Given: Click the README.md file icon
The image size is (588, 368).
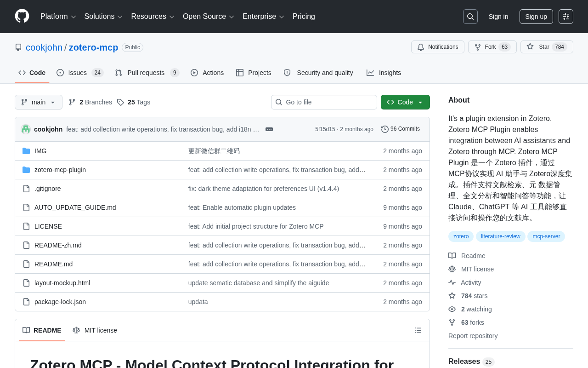Looking at the screenshot, I should pos(26,264).
